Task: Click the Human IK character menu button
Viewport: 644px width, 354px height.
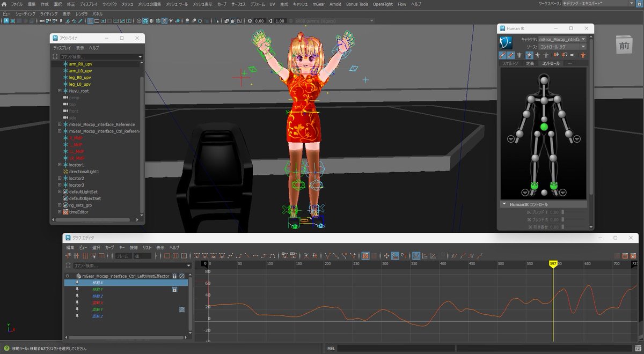Action: click(x=505, y=42)
